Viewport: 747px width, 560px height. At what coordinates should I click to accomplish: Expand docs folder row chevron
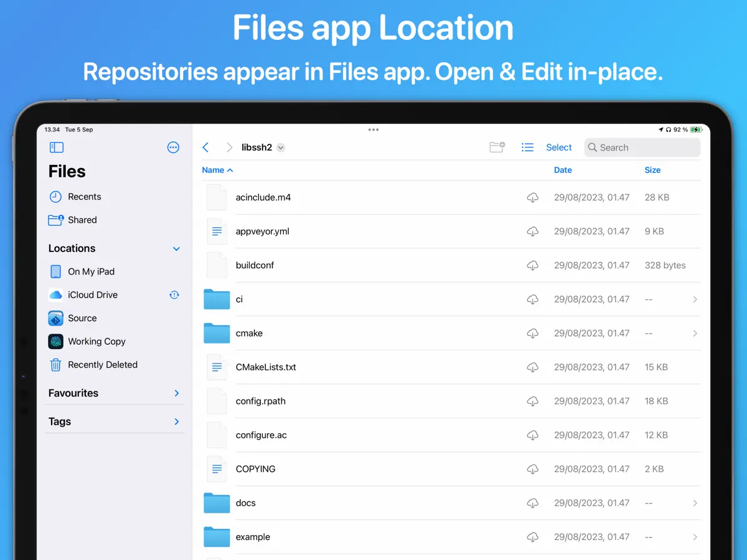click(x=695, y=503)
